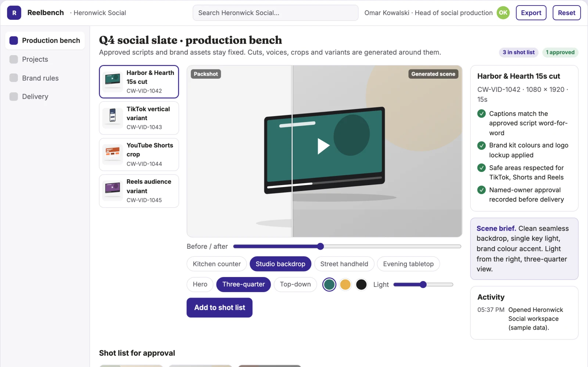Click the green check beside Captions match
The width and height of the screenshot is (588, 367).
tap(481, 114)
